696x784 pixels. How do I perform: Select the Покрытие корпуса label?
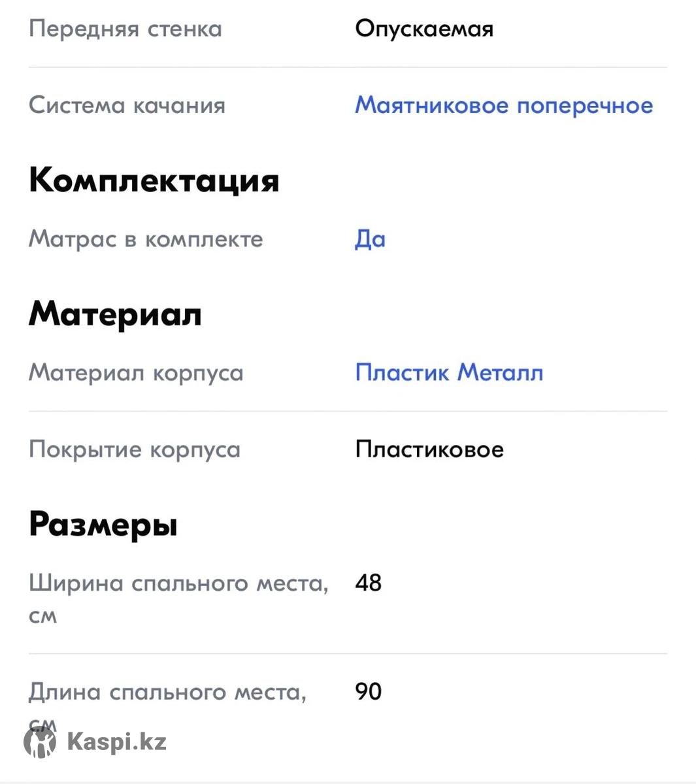pos(135,449)
